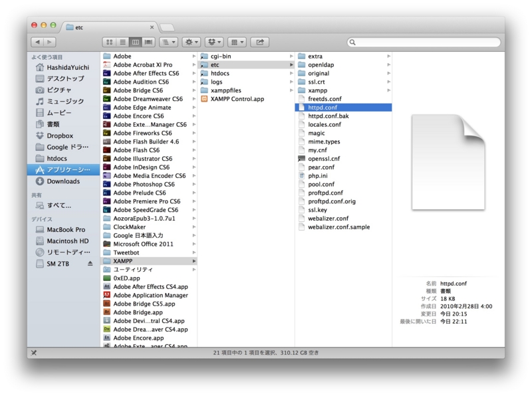Go forward with the forward arrow button
This screenshot has width=532, height=396.
49,42
